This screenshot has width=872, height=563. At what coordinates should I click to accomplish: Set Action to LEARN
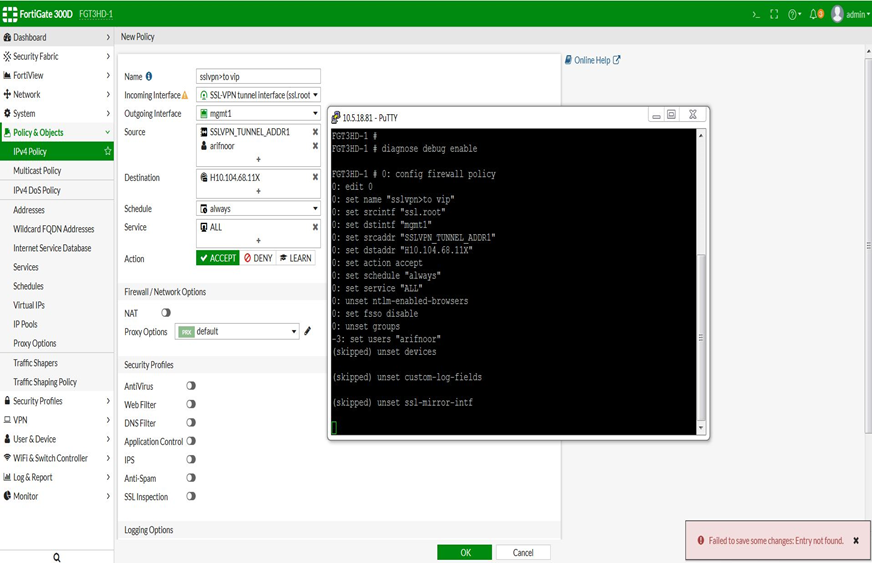click(x=296, y=258)
